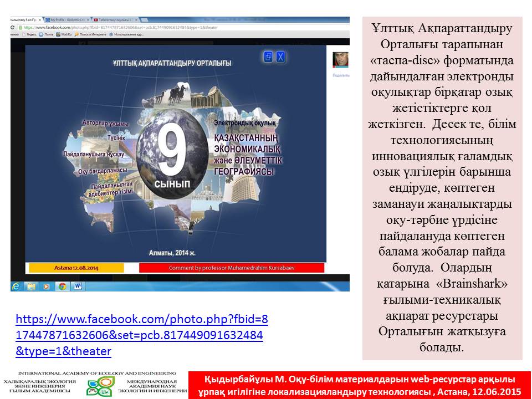Screen dimensions: 532x399
Task: Click the «Brainshark» word in pink text box
Action: (x=472, y=283)
